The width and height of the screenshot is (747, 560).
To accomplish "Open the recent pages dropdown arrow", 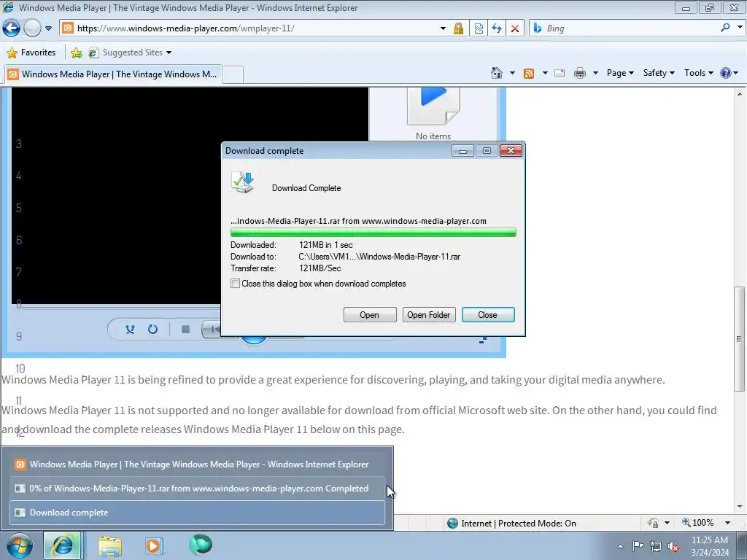I will point(48,28).
